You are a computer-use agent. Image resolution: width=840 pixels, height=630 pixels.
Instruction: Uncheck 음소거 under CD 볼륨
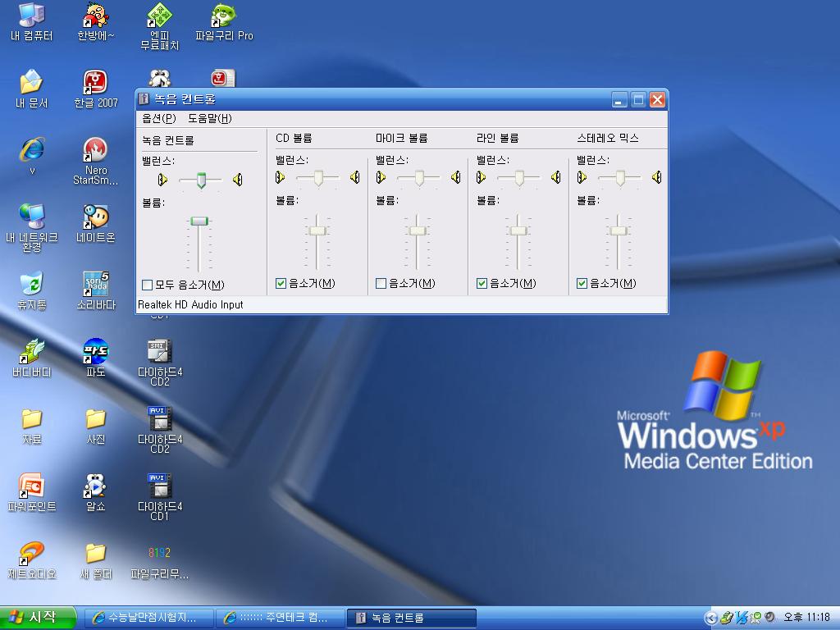281,283
